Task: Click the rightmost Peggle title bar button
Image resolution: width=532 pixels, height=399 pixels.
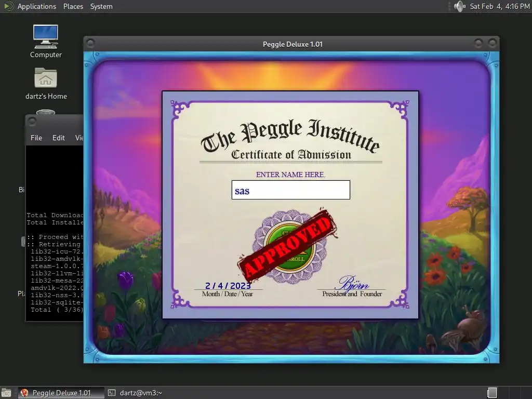Action: [493, 43]
